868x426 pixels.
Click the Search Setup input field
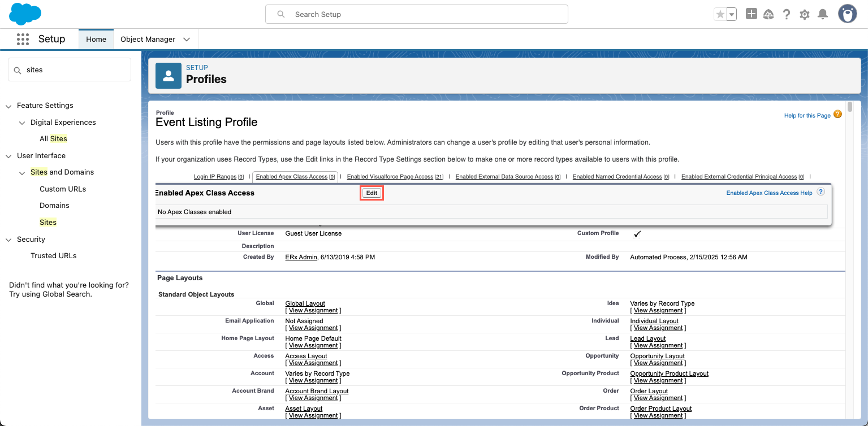(x=417, y=15)
